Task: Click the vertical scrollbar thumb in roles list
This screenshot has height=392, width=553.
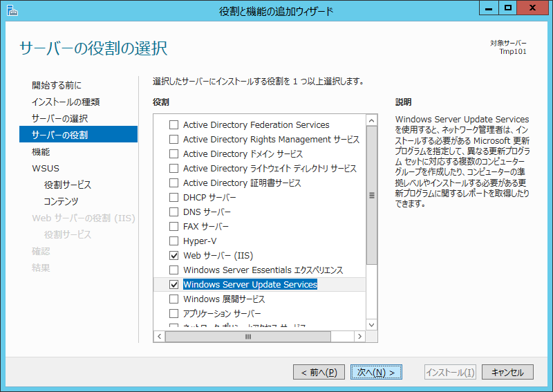Action: (371, 195)
